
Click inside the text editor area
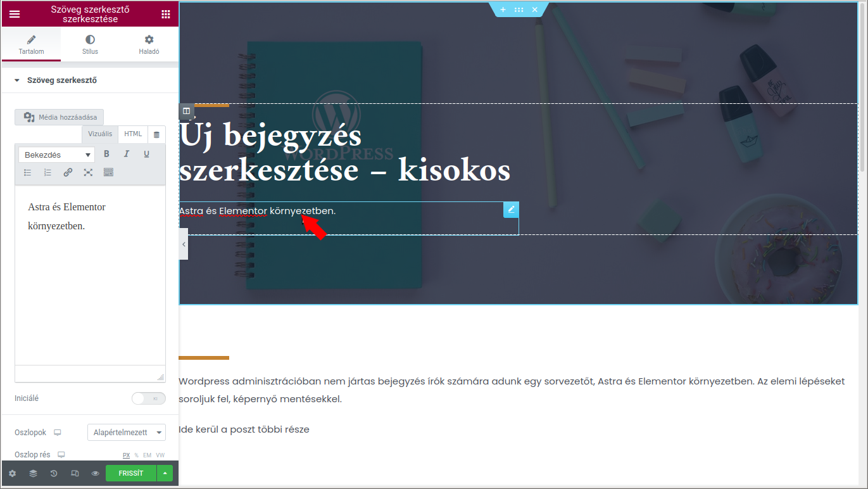click(x=91, y=276)
